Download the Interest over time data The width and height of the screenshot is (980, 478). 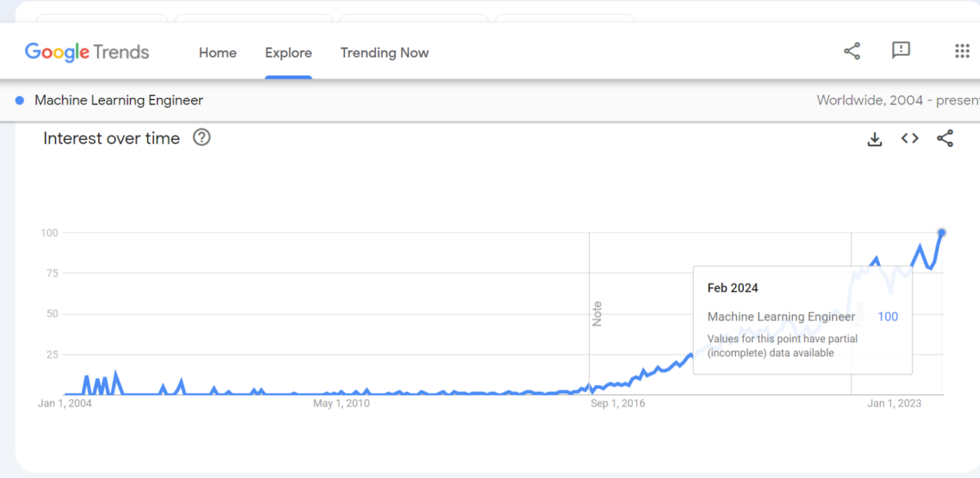coord(874,138)
